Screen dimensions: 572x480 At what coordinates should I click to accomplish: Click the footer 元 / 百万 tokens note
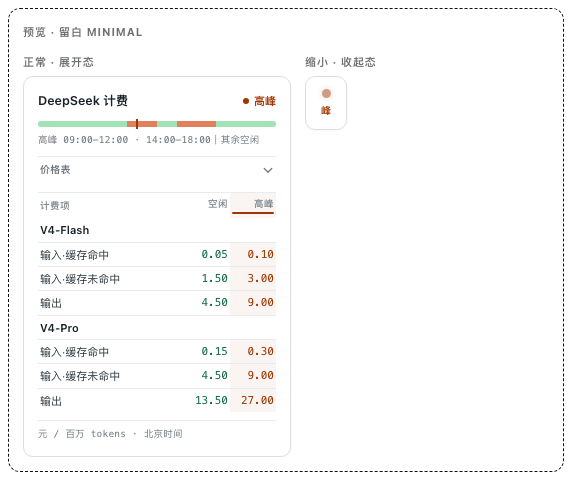pyautogui.click(x=110, y=434)
